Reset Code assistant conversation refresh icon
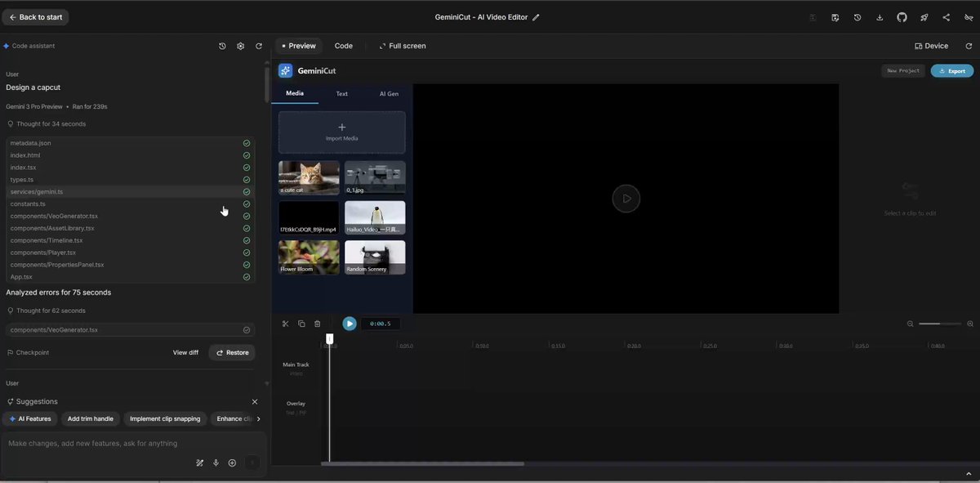This screenshot has width=980, height=483. 259,47
